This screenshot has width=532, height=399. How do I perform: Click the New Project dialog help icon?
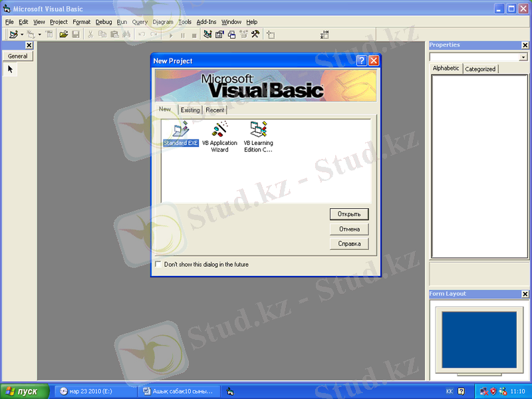click(x=361, y=61)
